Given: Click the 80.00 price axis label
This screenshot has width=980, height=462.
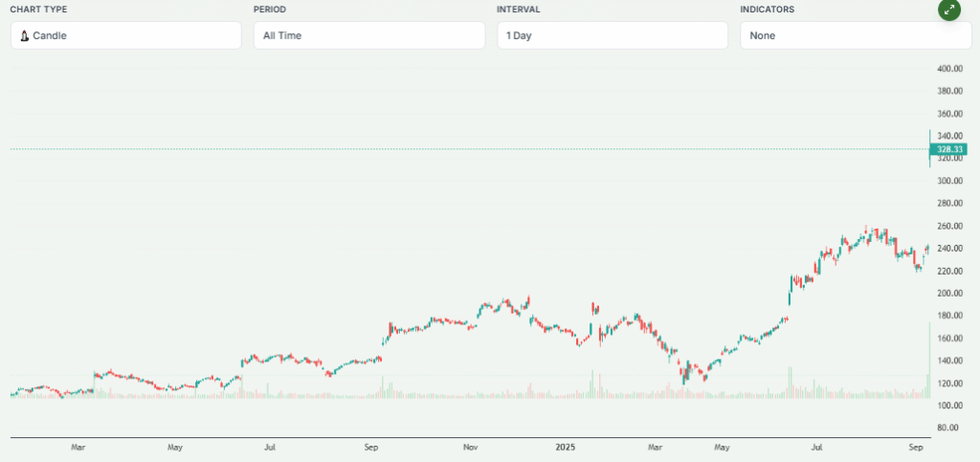Looking at the screenshot, I should (x=949, y=428).
